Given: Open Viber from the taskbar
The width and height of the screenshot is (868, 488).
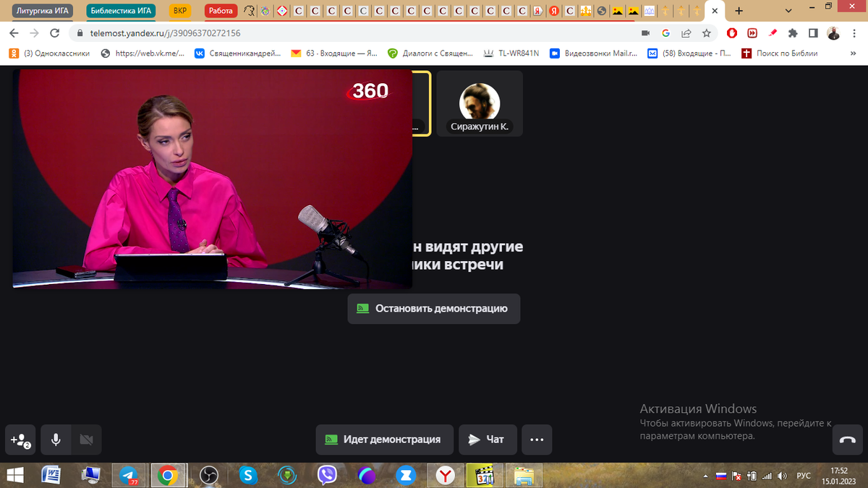Looking at the screenshot, I should point(326,476).
